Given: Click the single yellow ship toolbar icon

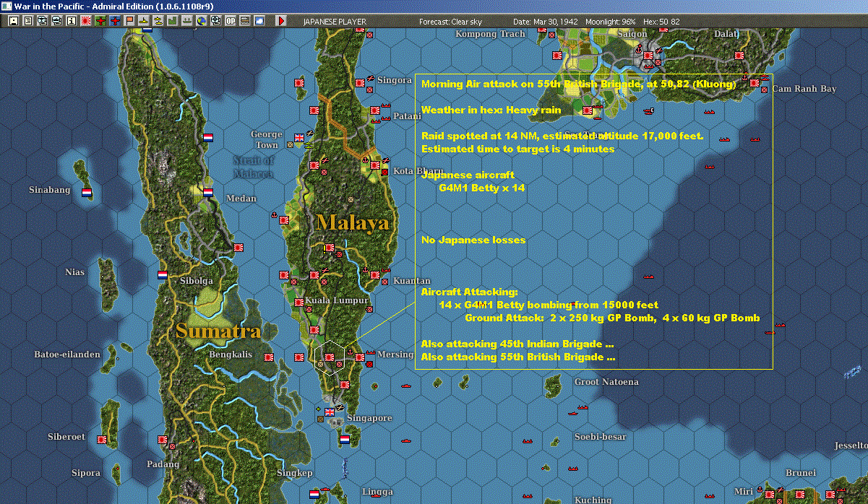Looking at the screenshot, I should pos(143,21).
